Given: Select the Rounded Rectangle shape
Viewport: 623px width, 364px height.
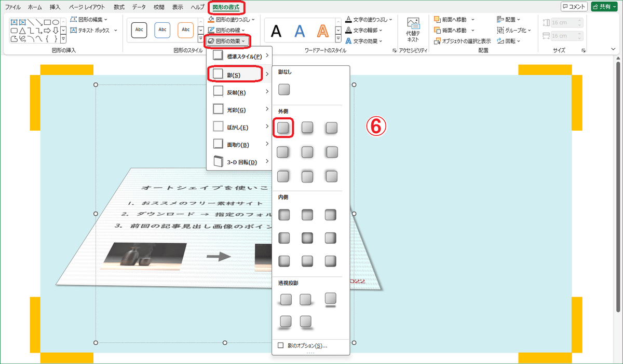Looking at the screenshot, I should 14,31.
